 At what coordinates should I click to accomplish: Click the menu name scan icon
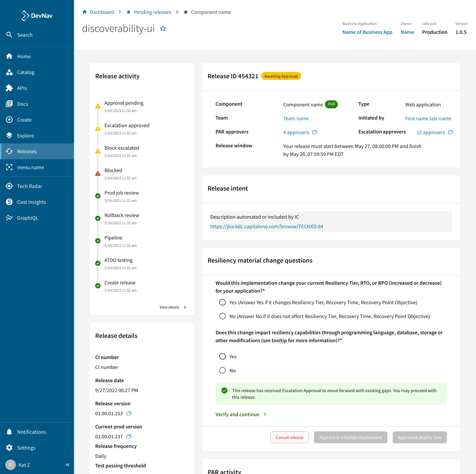pos(9,167)
